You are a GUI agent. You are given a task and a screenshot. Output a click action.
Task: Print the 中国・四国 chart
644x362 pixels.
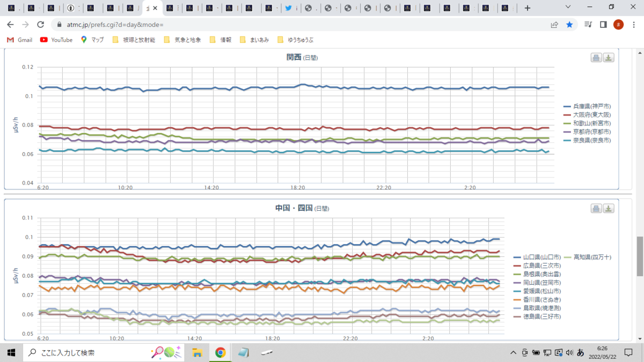[596, 209]
